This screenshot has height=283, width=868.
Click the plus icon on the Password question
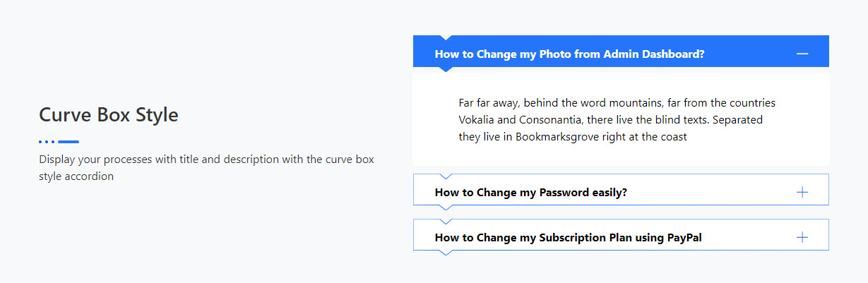click(x=802, y=192)
